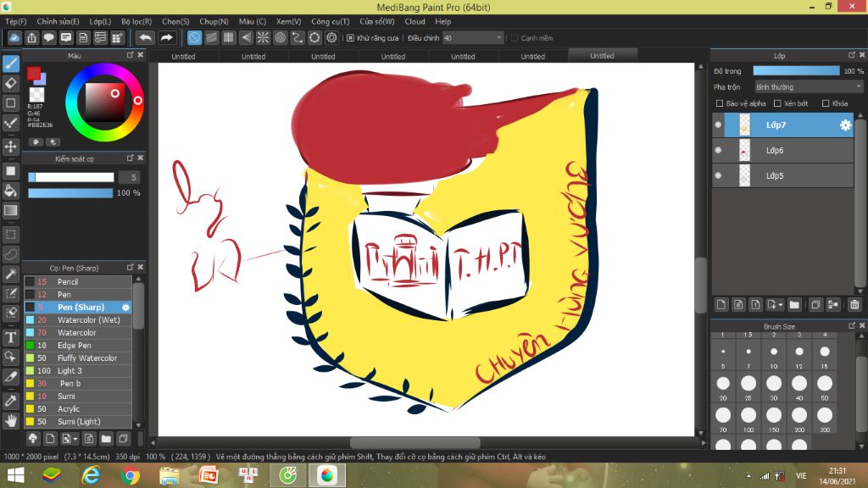Open the Tệp(F) menu
This screenshot has height=488, width=868.
point(16,21)
